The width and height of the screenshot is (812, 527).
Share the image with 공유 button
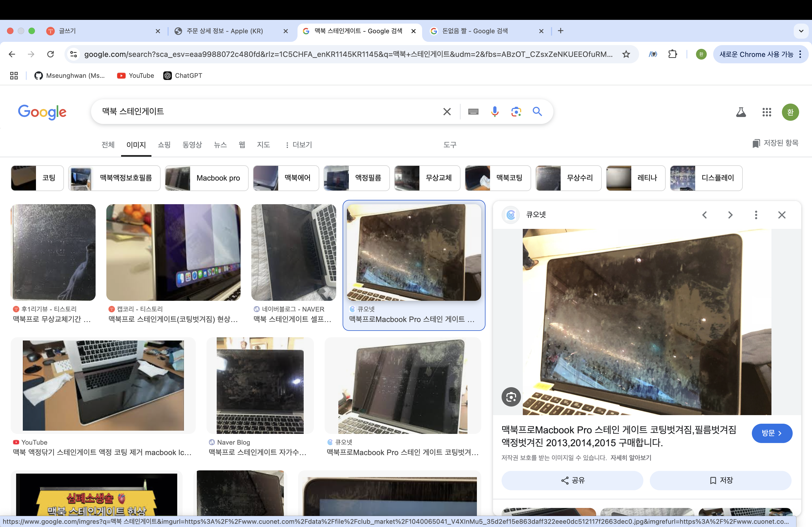pos(572,480)
